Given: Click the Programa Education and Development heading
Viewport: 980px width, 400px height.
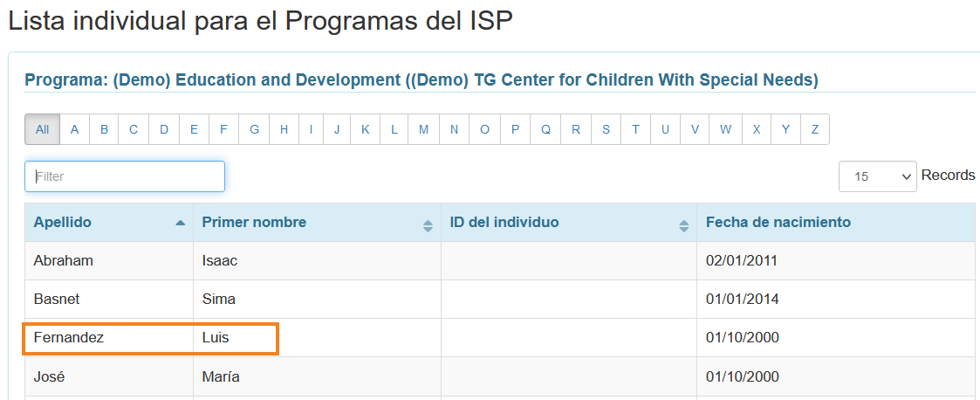Looking at the screenshot, I should click(x=421, y=80).
